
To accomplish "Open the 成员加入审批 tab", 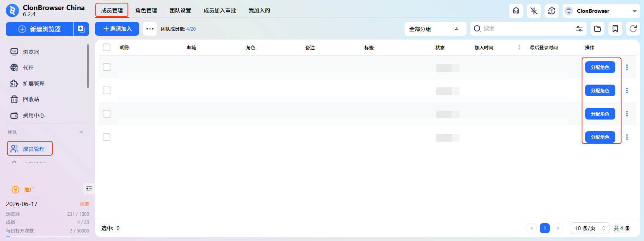I will (x=219, y=10).
